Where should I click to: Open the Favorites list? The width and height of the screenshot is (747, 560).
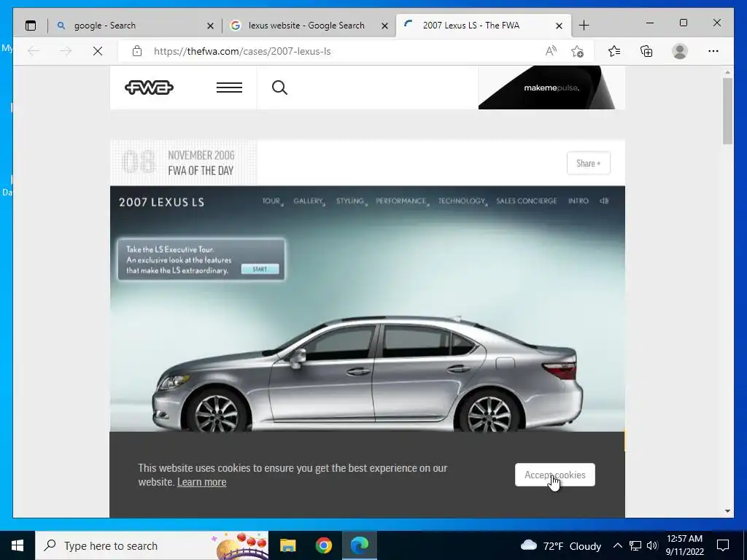(x=614, y=51)
